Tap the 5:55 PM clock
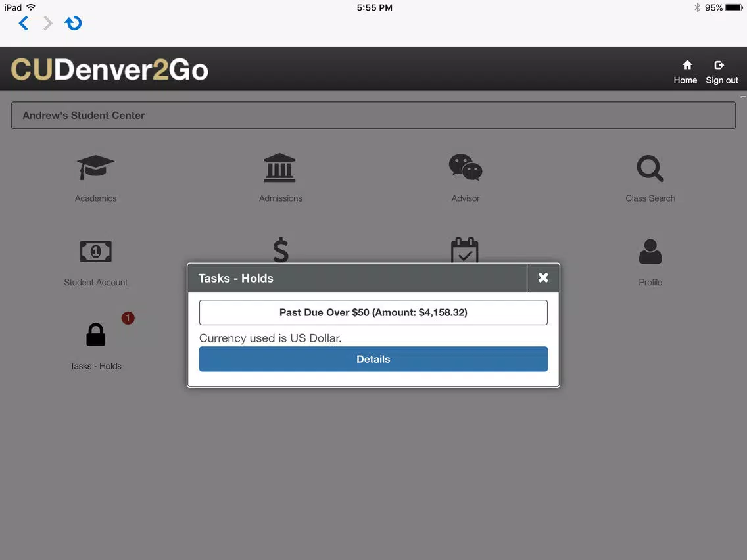This screenshot has width=747, height=560. tap(374, 8)
